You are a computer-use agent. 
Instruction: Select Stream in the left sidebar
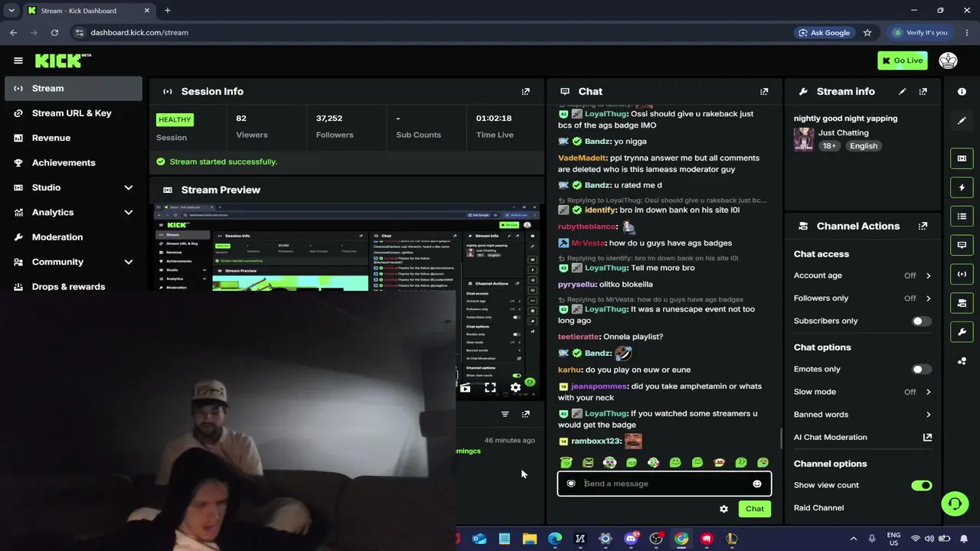pos(73,88)
